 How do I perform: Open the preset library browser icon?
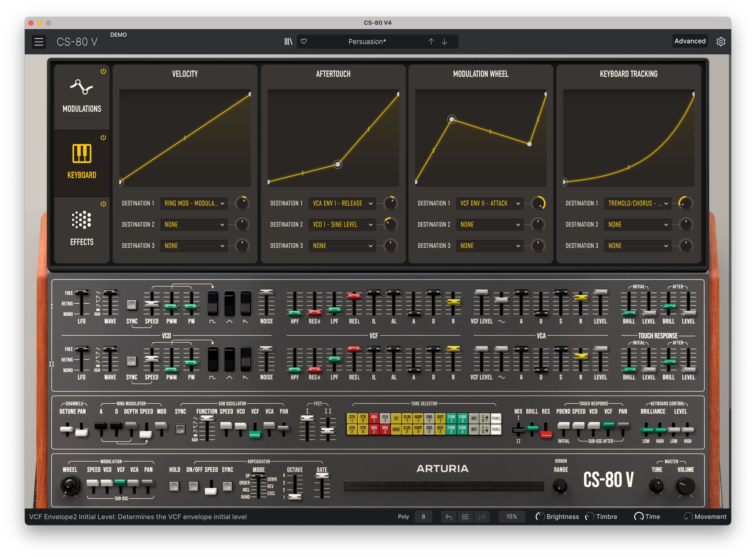point(288,42)
